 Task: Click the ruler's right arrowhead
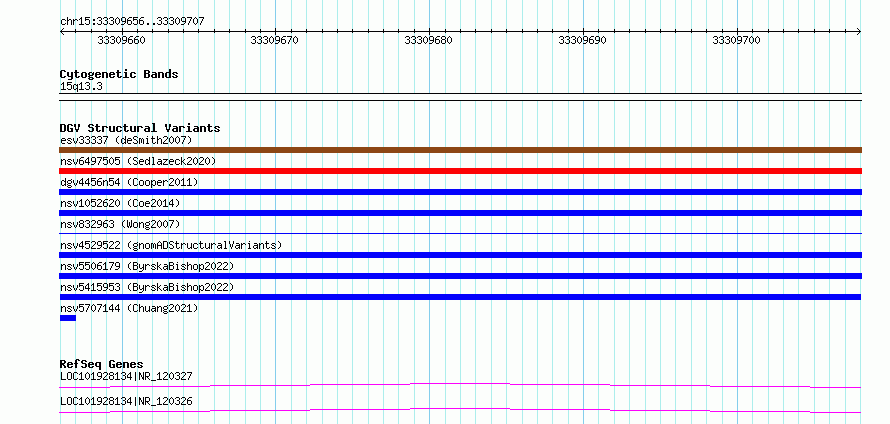pyautogui.click(x=859, y=32)
